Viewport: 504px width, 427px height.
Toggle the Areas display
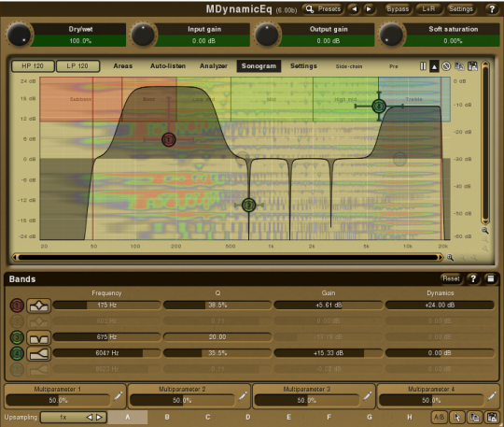click(123, 66)
